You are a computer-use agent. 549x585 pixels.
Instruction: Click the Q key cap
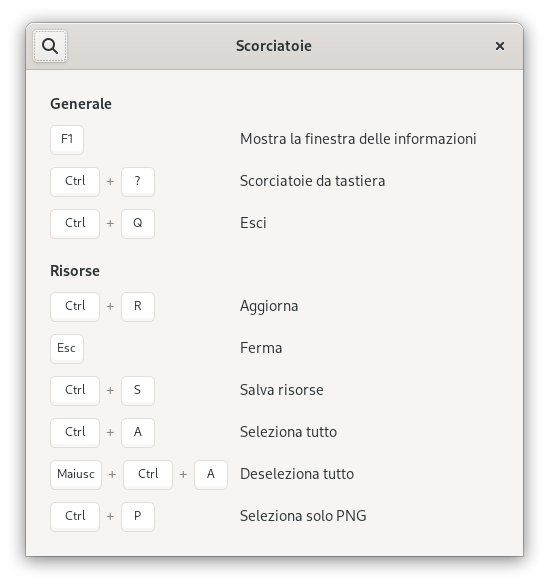[138, 223]
